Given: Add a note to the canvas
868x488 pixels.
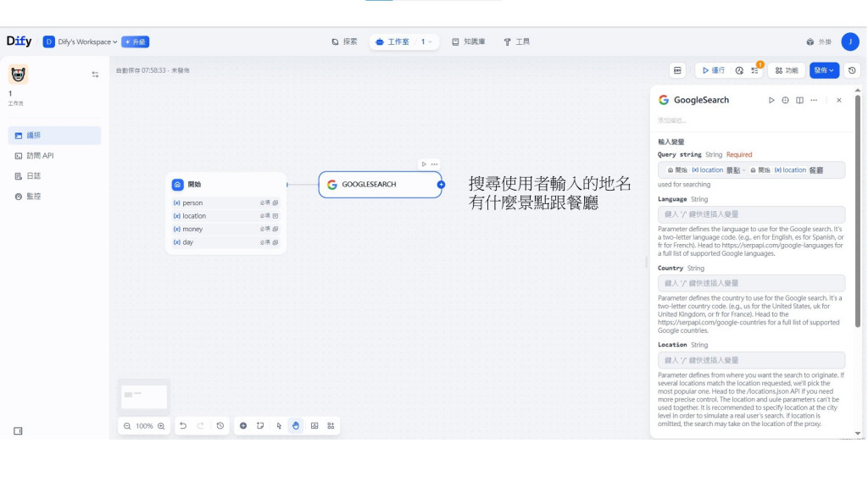Looking at the screenshot, I should pyautogui.click(x=260, y=425).
